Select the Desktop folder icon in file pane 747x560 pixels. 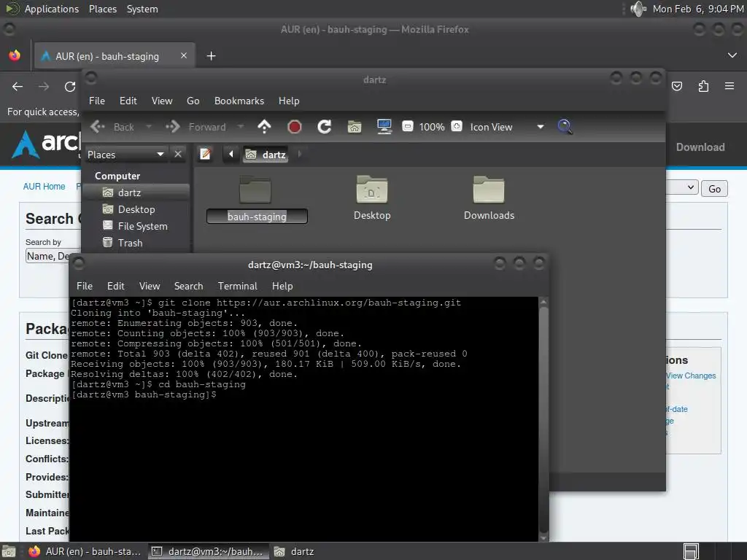pyautogui.click(x=372, y=190)
